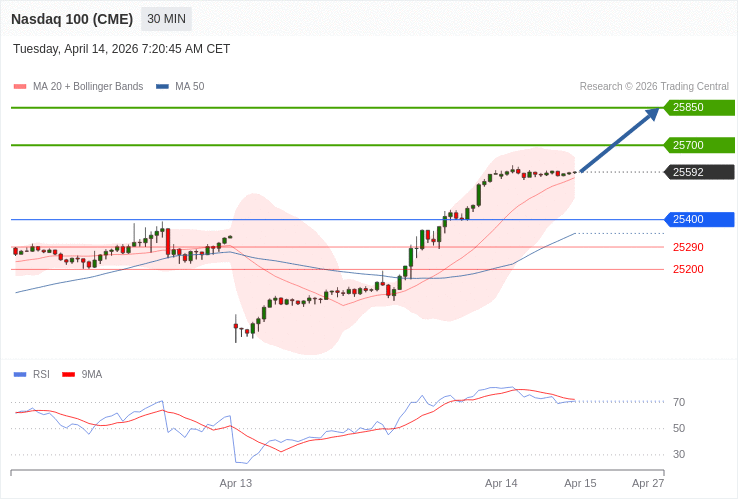Click the 30 MIN timeframe badge

pyautogui.click(x=166, y=19)
